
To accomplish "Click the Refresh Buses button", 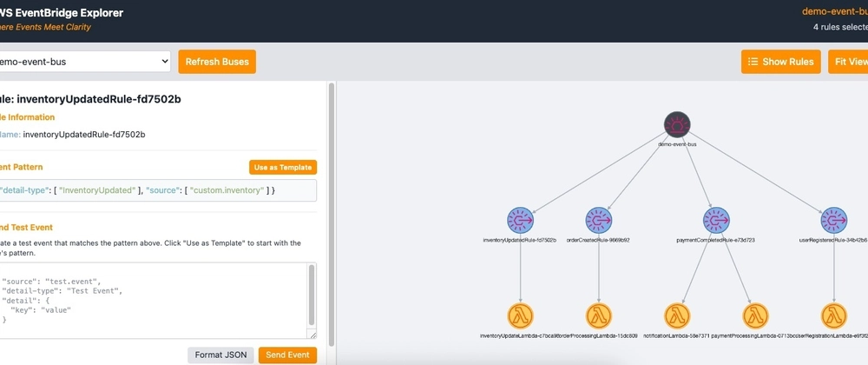I will [x=217, y=62].
